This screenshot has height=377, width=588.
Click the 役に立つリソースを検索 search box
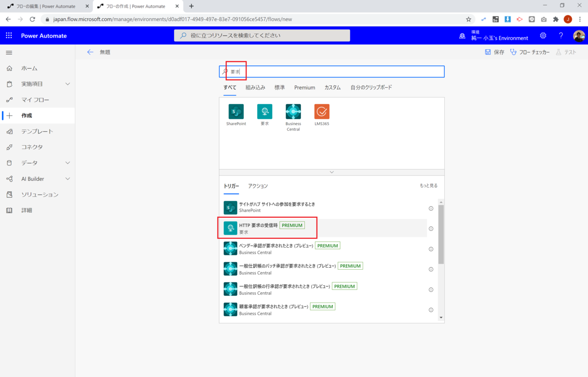(x=262, y=35)
